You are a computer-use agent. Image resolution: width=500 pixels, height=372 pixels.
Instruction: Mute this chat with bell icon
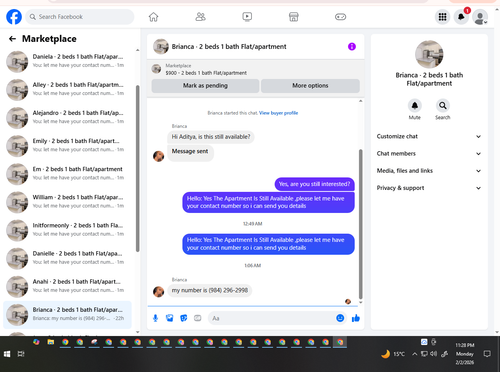click(x=414, y=106)
